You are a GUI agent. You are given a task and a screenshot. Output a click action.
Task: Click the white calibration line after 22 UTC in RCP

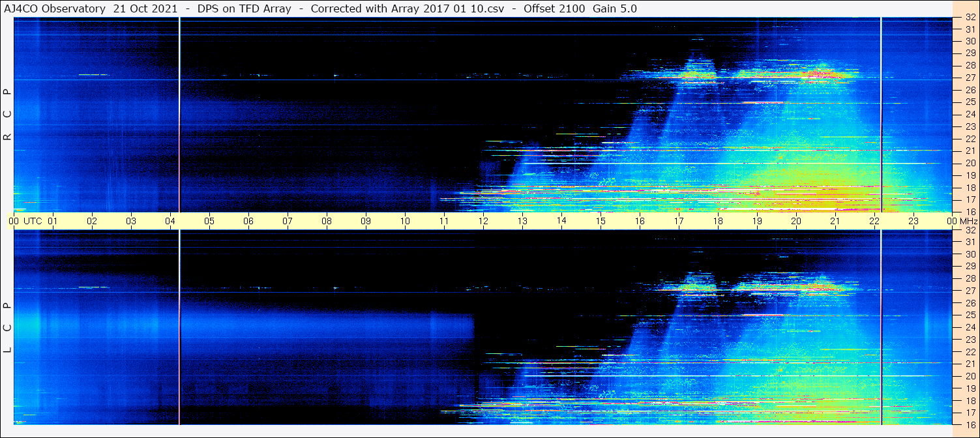coord(881,115)
